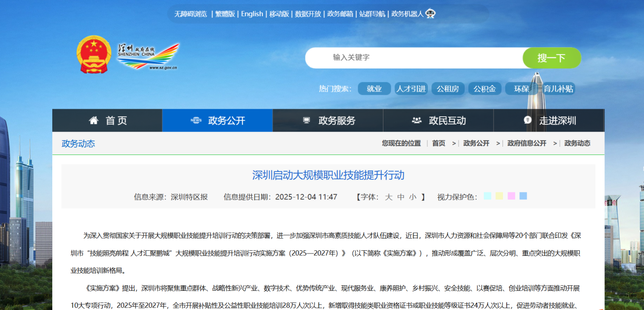Click the 人才引进 hot search tag
This screenshot has width=644, height=310.
coord(411,89)
